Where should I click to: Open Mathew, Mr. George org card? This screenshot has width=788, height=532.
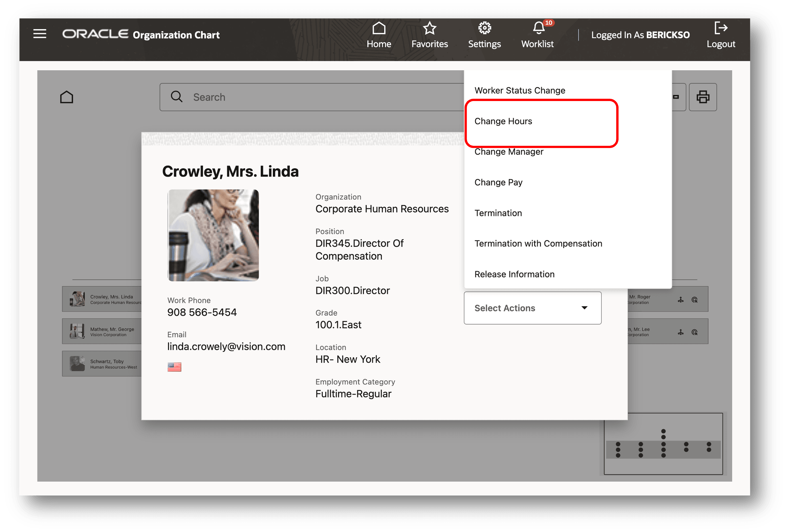(x=102, y=331)
